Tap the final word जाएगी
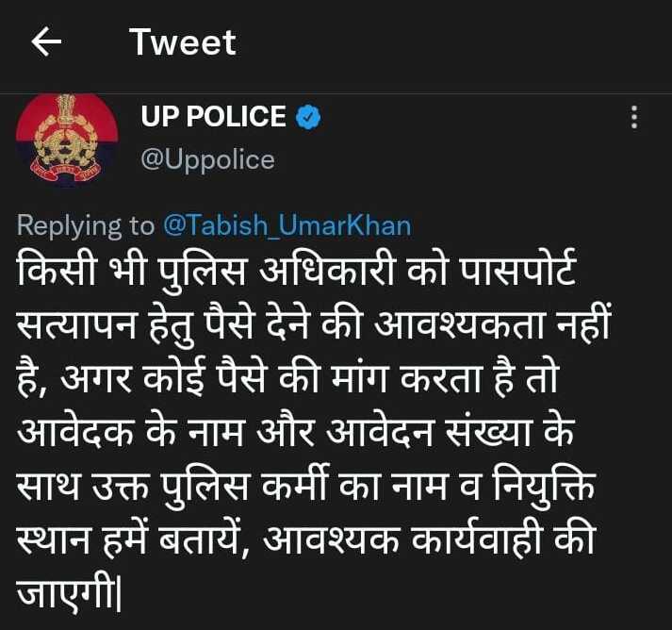This screenshot has width=672, height=630. tap(69, 591)
